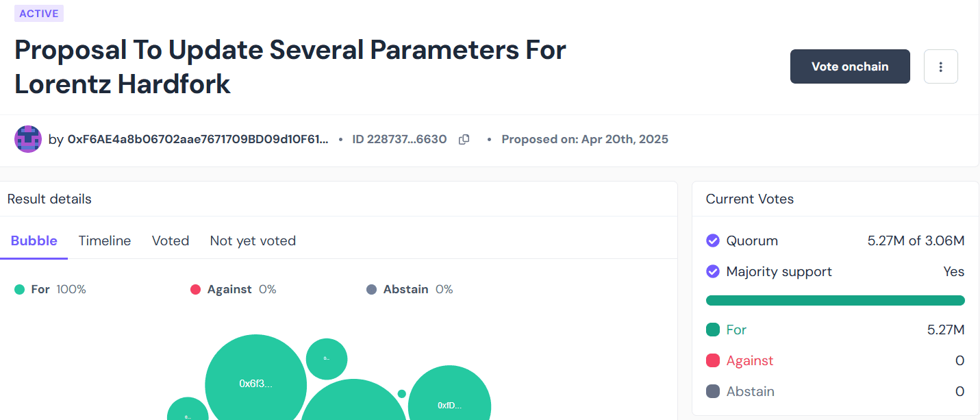Click the Majority support checkmark icon

(713, 271)
